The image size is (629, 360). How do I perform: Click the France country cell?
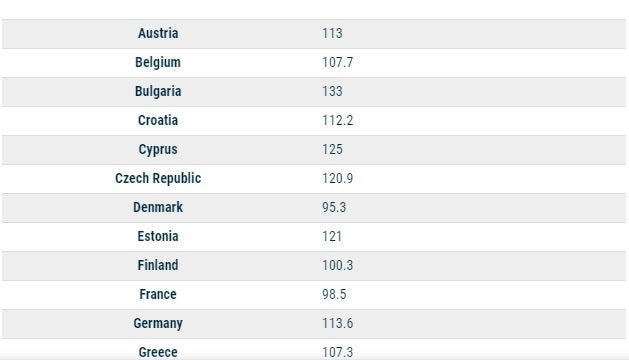coord(158,295)
